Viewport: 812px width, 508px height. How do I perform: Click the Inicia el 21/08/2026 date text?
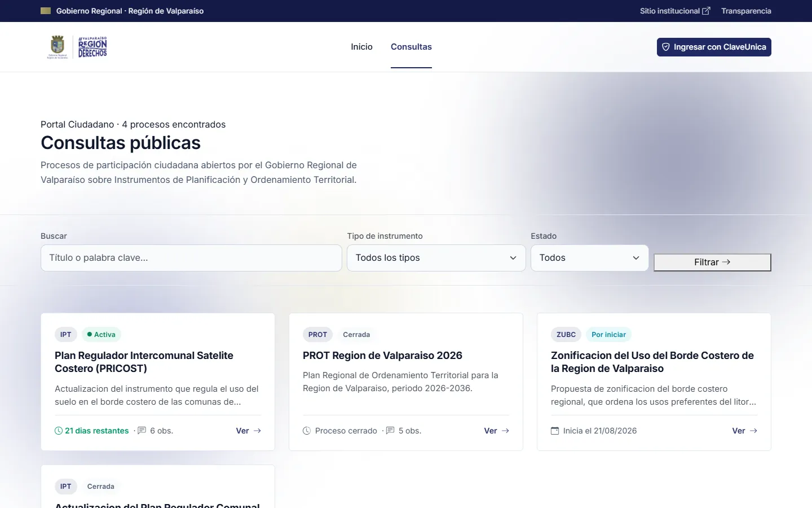pos(600,431)
